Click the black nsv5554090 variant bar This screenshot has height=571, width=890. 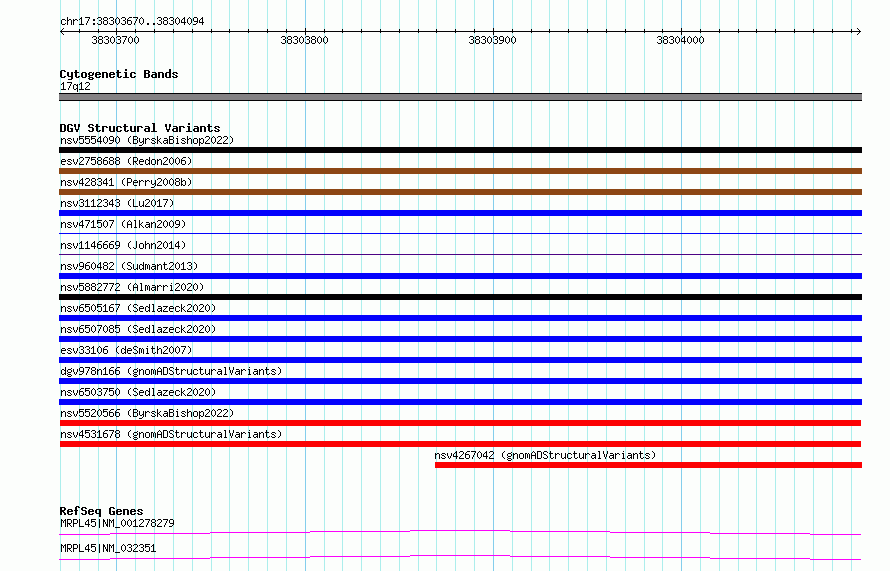(x=460, y=150)
